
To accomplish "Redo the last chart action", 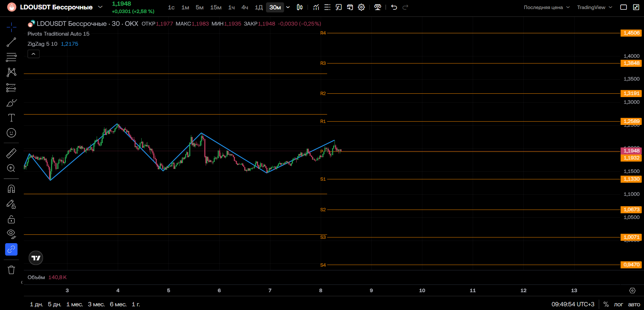I will pos(405,7).
